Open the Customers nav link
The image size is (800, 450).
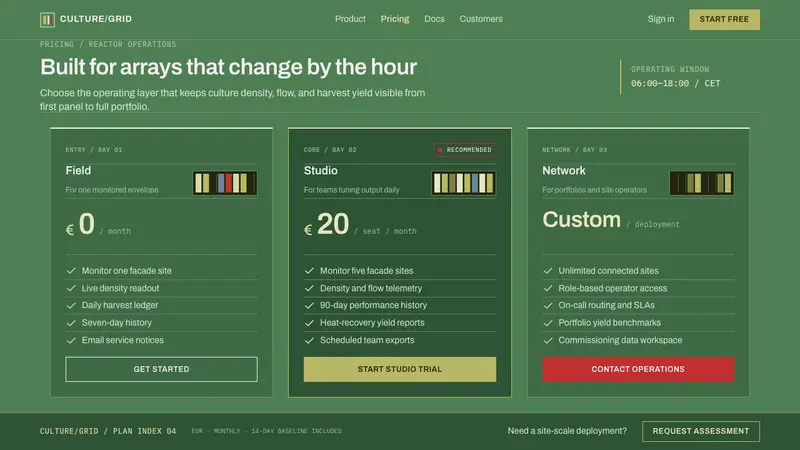pos(481,19)
